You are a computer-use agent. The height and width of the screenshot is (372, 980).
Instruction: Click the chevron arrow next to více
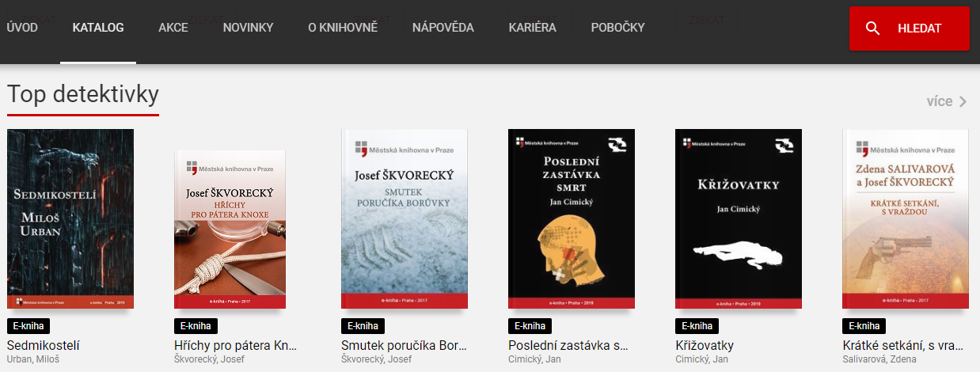(963, 101)
